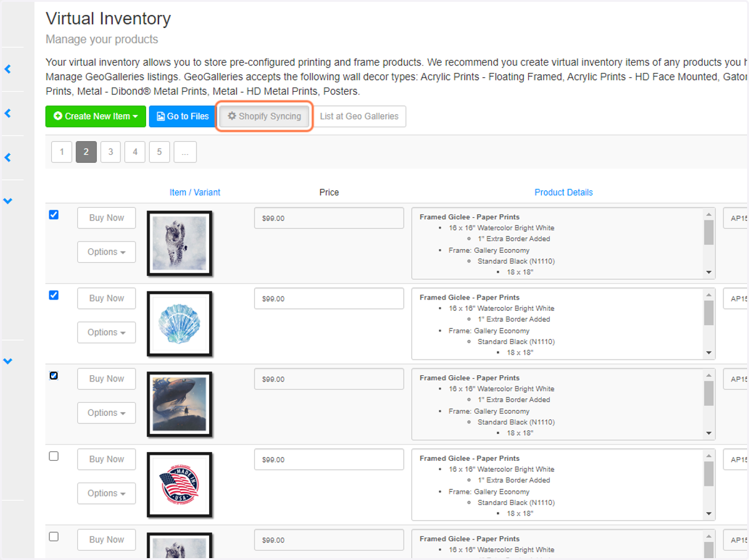Image resolution: width=749 pixels, height=560 pixels.
Task: Open Options dropdown for seashell item
Action: [107, 333]
